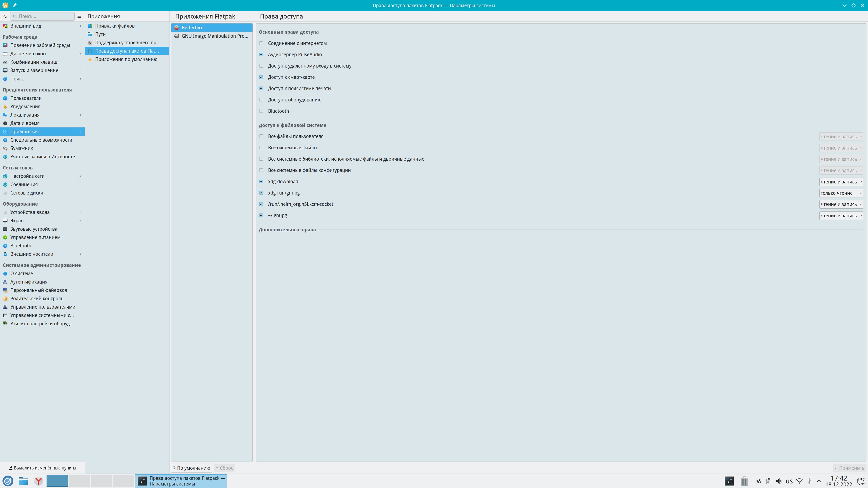The height and width of the screenshot is (488, 868).
Task: Click the Yandex browser icon in taskbar
Action: [x=39, y=481]
